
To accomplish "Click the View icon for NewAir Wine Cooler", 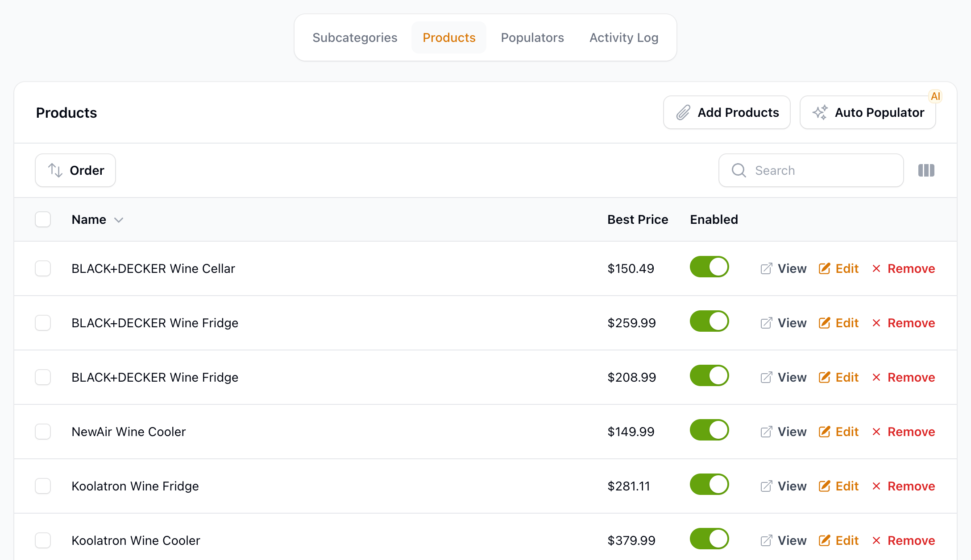I will pyautogui.click(x=766, y=432).
